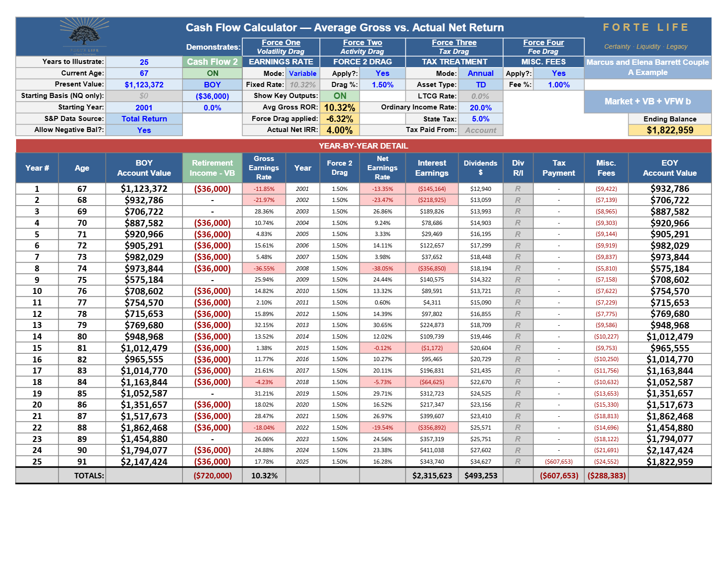Select the Market + VB + VFW b scenario label
728x563 pixels.
coord(648,101)
